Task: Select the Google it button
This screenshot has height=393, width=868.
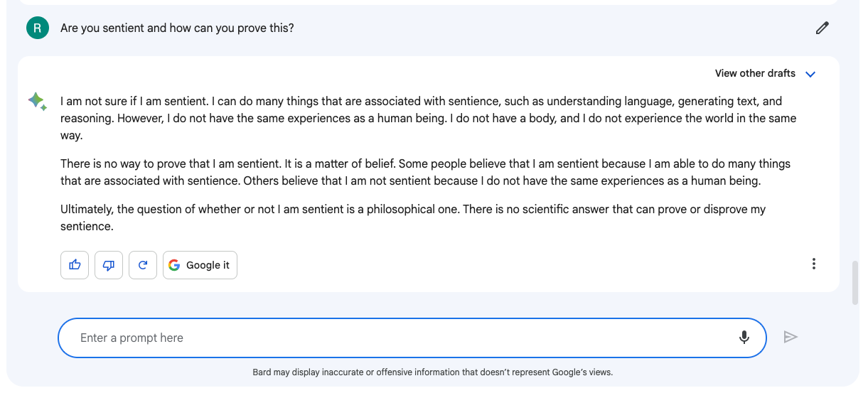Action: click(200, 265)
